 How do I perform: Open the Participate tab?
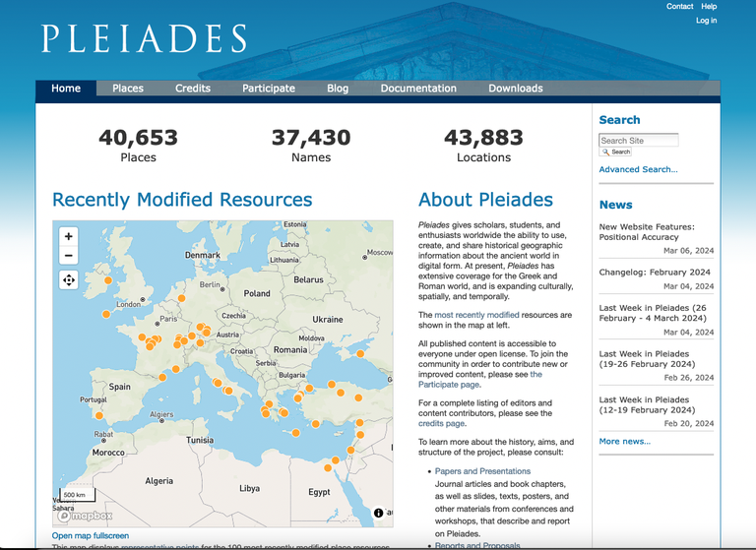pos(269,89)
